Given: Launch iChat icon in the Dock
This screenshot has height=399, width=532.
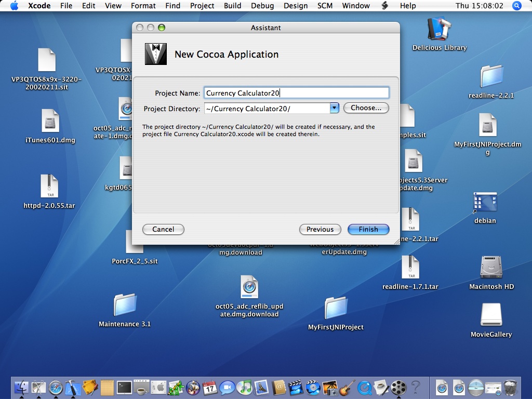Looking at the screenshot, I should click(x=227, y=388).
